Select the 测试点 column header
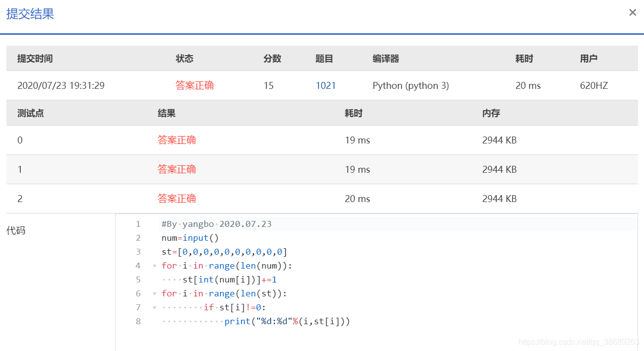Screen dimensions: 644x351 point(30,113)
